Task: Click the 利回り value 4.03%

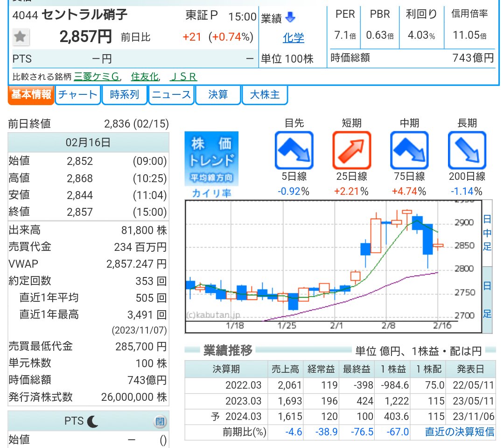Action: click(421, 35)
